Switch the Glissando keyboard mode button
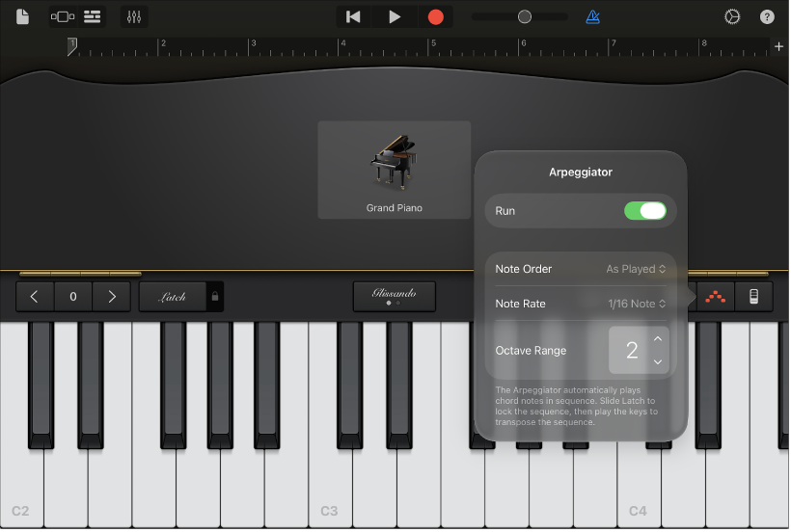791x532 pixels. [x=394, y=296]
